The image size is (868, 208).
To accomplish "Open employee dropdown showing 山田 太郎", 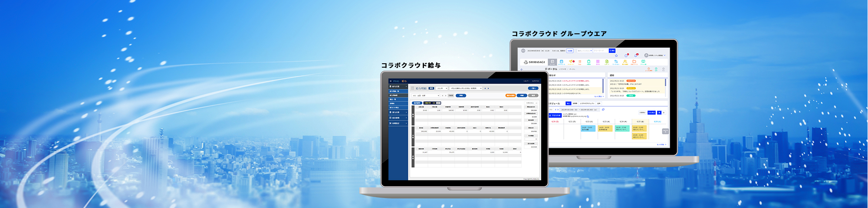I will (425, 95).
